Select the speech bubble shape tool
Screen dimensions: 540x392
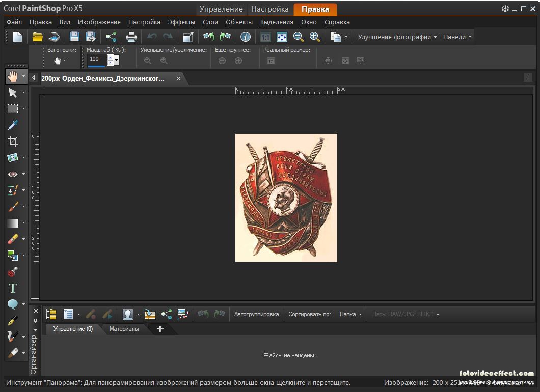coord(13,304)
